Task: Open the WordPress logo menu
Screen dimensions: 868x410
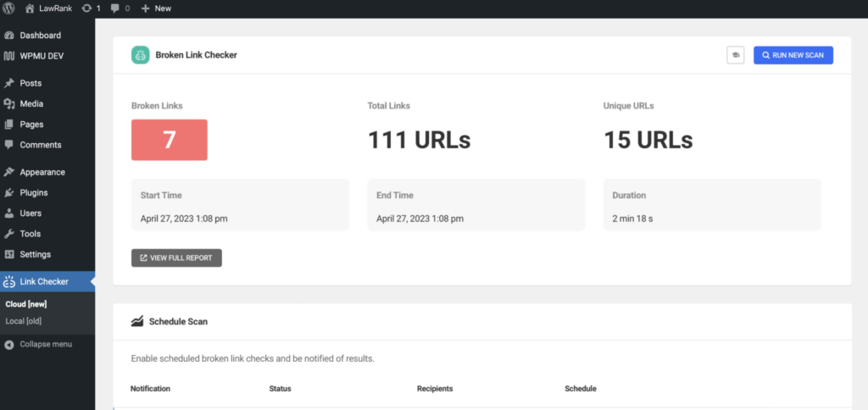Action: tap(8, 8)
